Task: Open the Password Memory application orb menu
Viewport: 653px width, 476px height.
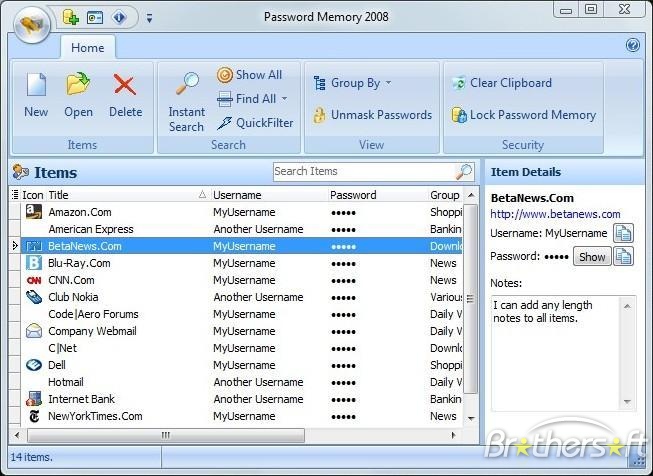Action: coord(32,25)
